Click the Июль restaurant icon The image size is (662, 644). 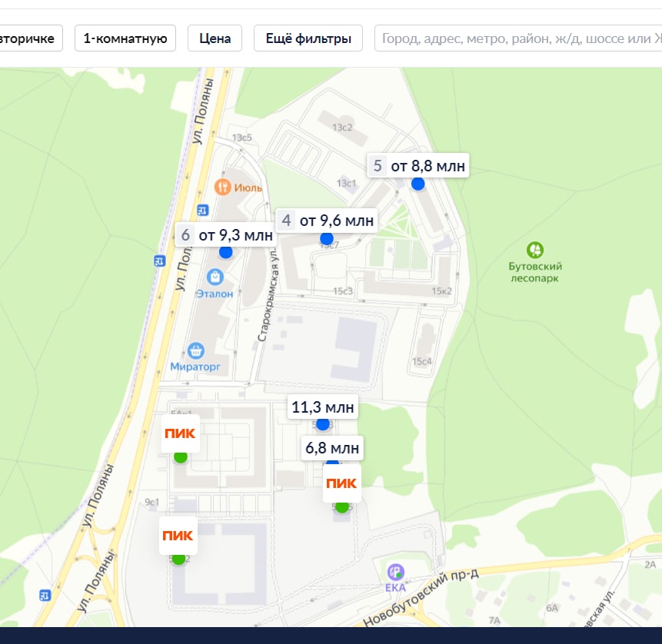pos(222,187)
